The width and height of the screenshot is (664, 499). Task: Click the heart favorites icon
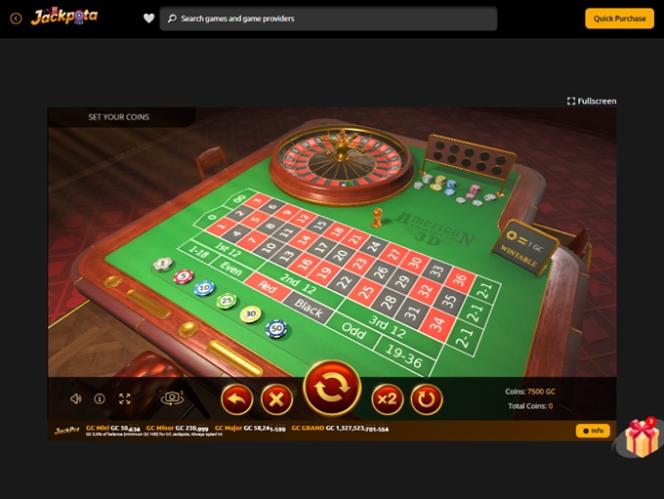149,18
